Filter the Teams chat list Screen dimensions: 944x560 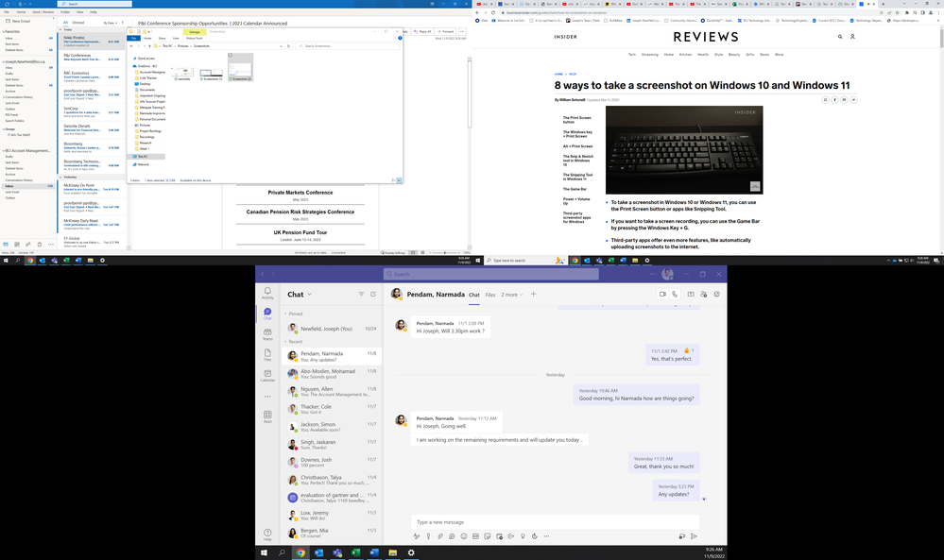[x=361, y=294]
